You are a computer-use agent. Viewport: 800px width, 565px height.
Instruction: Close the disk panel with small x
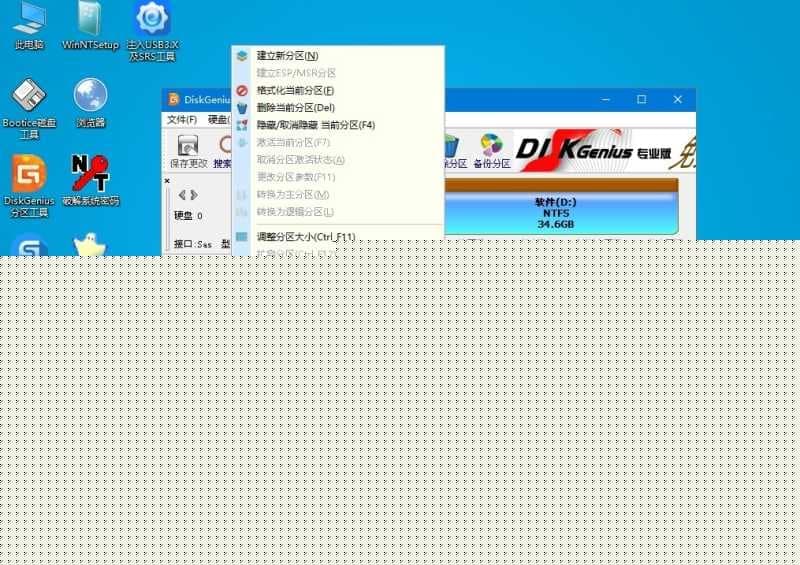pyautogui.click(x=167, y=181)
